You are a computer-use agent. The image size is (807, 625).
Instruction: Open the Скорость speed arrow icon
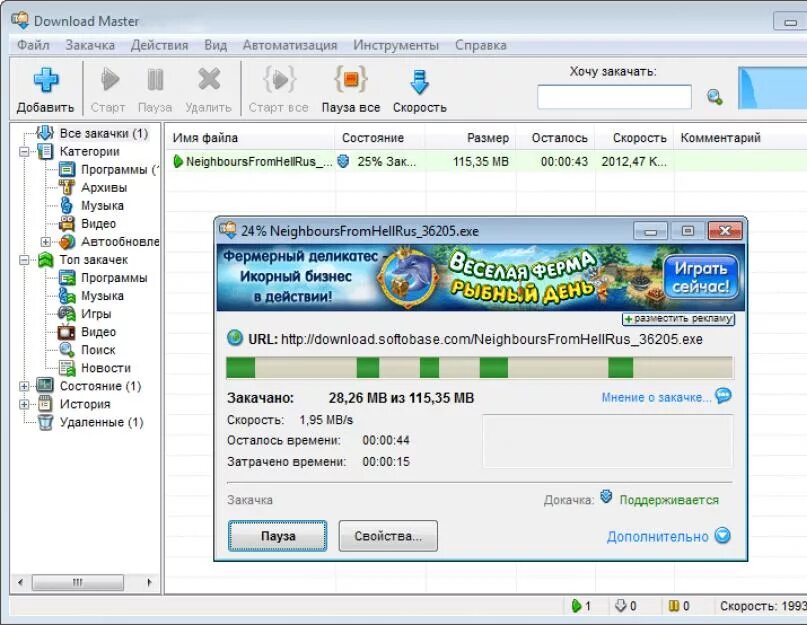point(419,81)
